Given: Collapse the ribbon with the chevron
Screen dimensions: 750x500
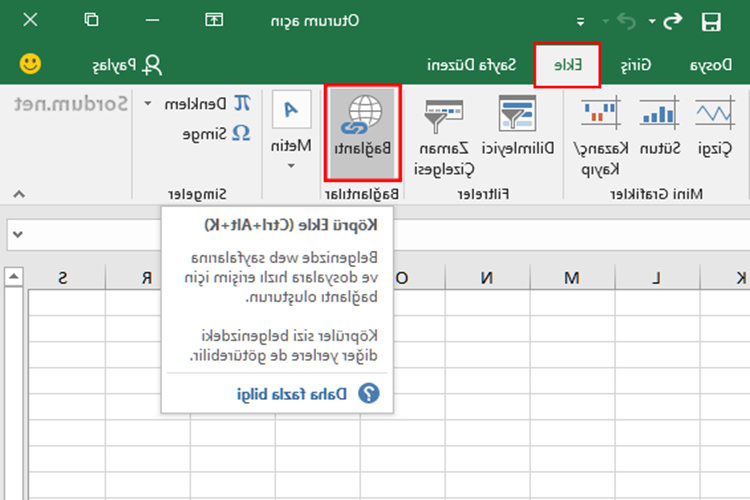Looking at the screenshot, I should [19, 194].
